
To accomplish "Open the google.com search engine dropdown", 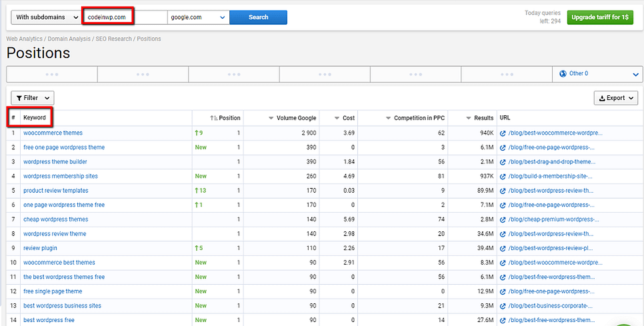I will [198, 17].
